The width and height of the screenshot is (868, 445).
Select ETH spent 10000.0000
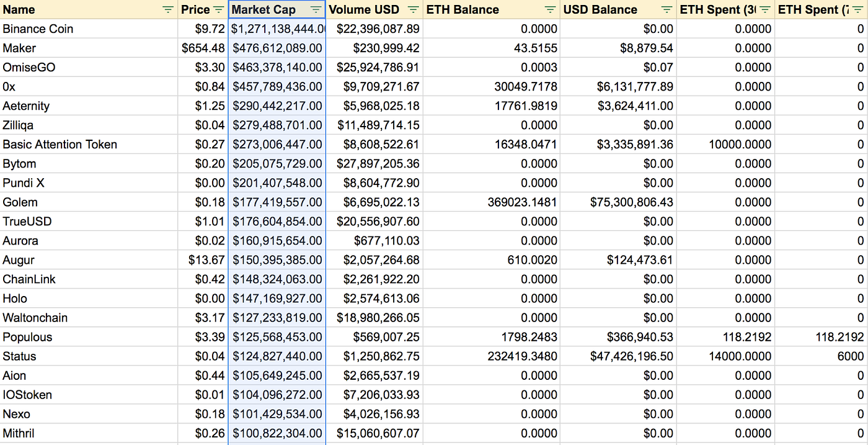pos(725,144)
